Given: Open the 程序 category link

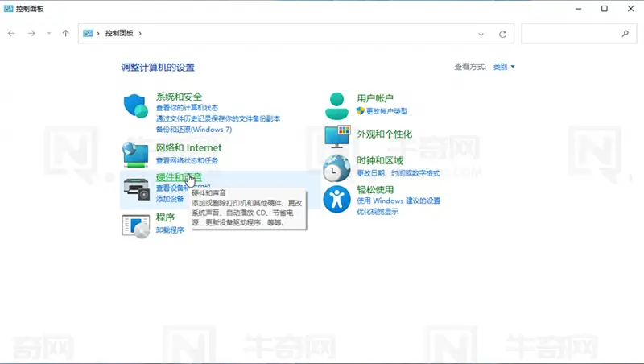Looking at the screenshot, I should [165, 217].
